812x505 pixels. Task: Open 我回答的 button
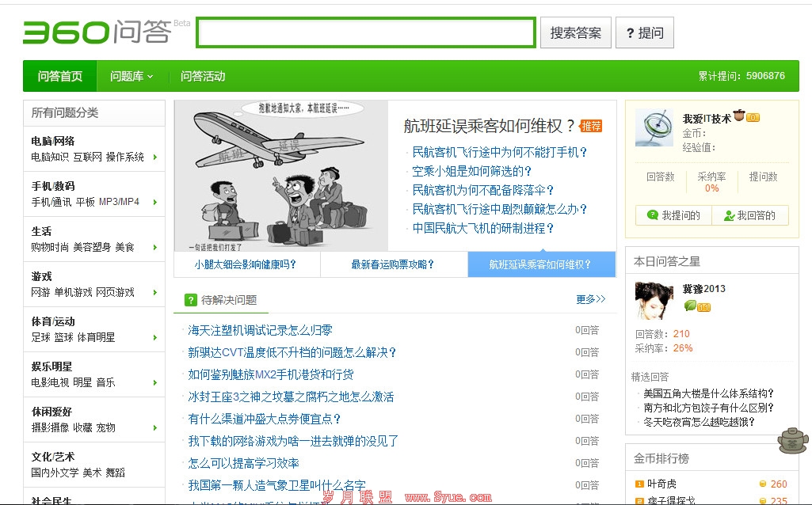pos(750,215)
